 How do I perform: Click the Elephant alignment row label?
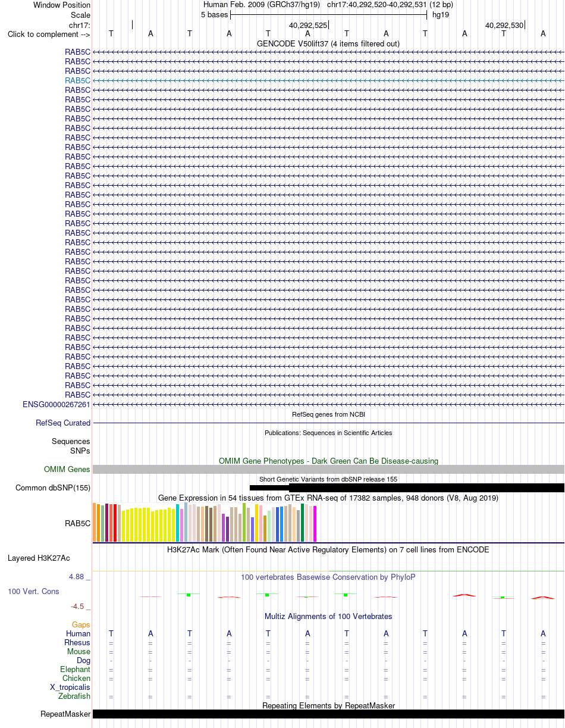[76, 670]
